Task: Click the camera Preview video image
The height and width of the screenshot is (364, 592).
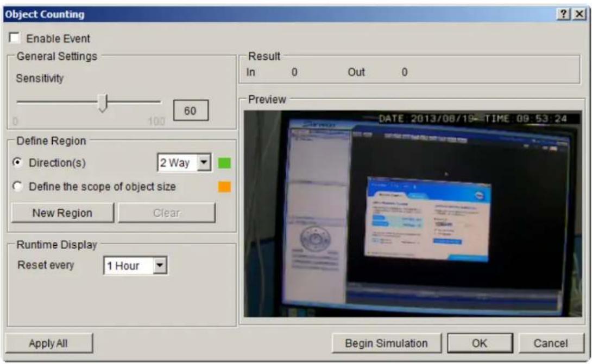Action: coord(413,214)
